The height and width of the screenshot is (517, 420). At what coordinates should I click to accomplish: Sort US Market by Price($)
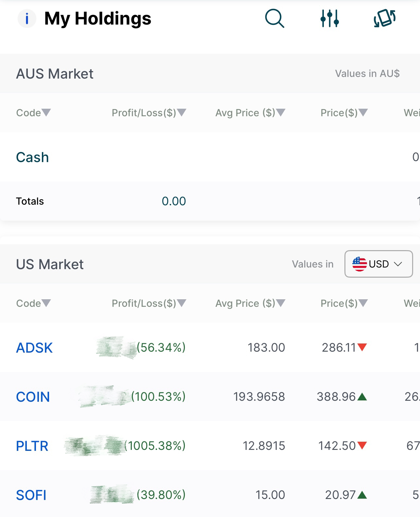344,303
